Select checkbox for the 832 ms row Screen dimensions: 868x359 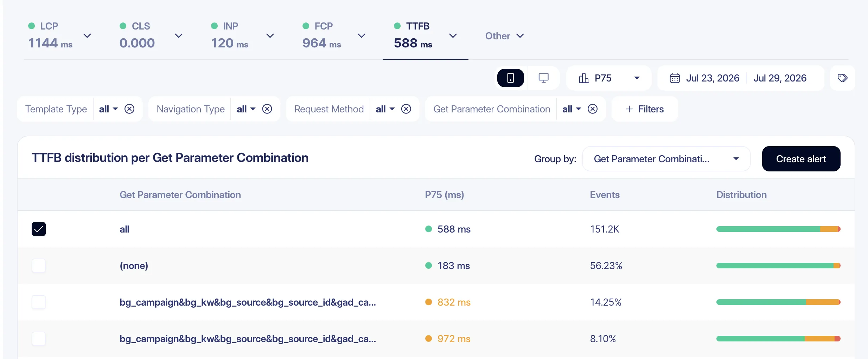[x=39, y=302]
